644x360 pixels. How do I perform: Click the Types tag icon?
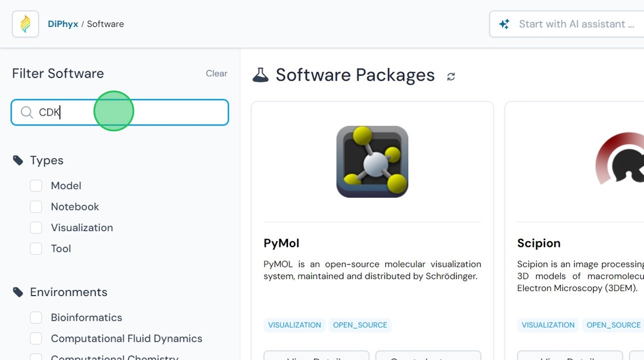point(18,160)
